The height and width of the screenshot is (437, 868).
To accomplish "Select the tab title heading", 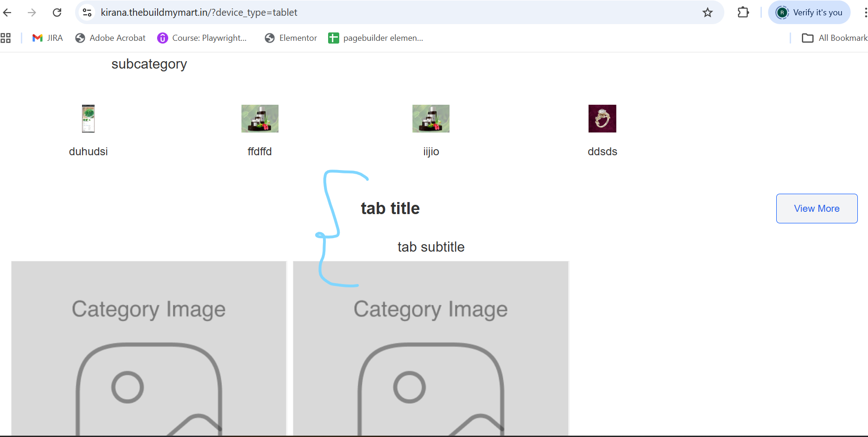I will coord(390,209).
